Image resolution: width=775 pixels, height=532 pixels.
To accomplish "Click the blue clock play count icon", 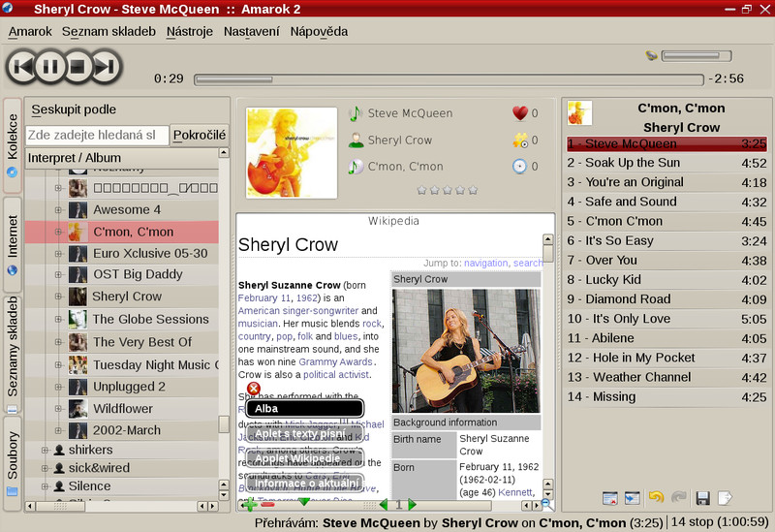I will click(519, 167).
